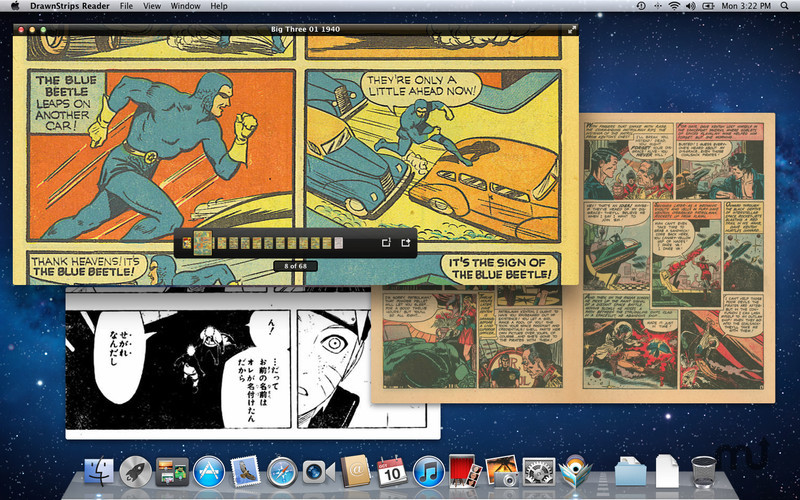Select the enlarged current page thumbnail
This screenshot has height=500, width=800.
(x=203, y=243)
